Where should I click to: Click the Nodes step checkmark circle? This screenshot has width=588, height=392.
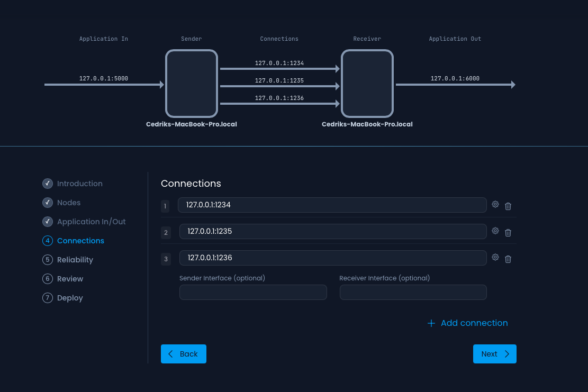pos(48,203)
